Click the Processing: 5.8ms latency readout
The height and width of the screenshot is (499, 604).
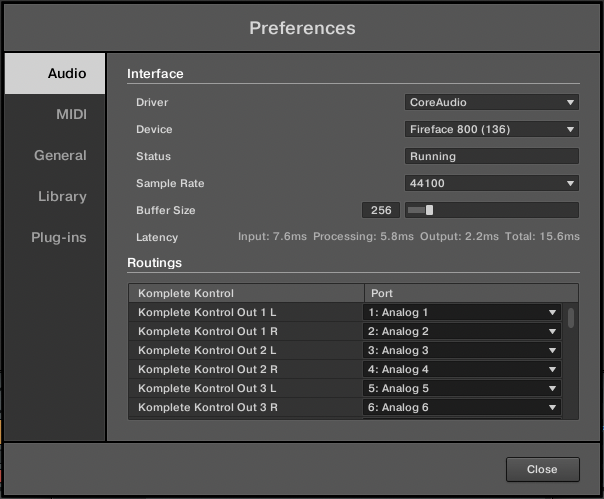coord(363,237)
